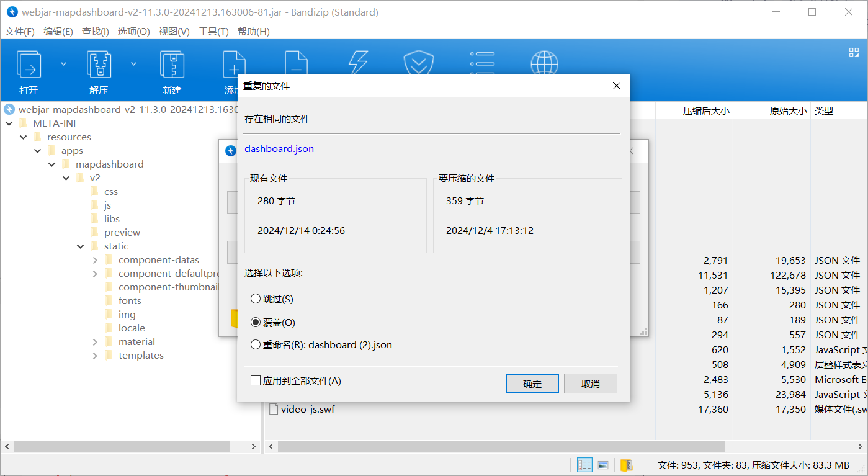Click the 解压 (Extract) toolbar icon

(x=99, y=65)
